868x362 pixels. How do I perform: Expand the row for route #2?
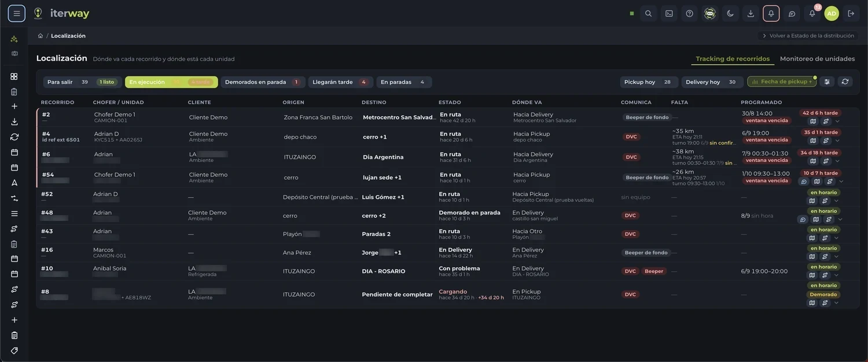(837, 121)
